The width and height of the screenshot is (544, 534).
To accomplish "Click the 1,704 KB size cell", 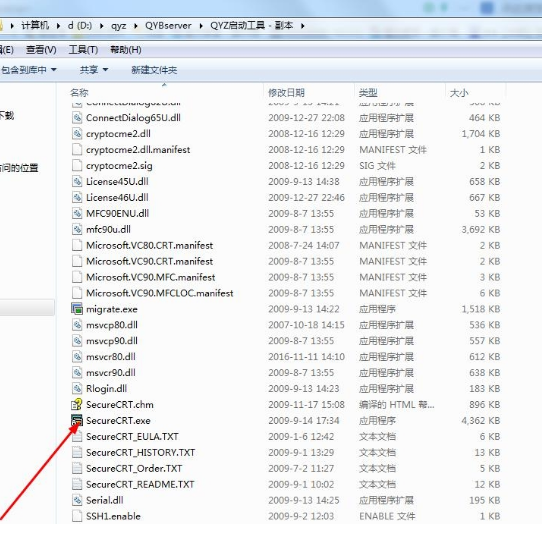I will pyautogui.click(x=481, y=134).
